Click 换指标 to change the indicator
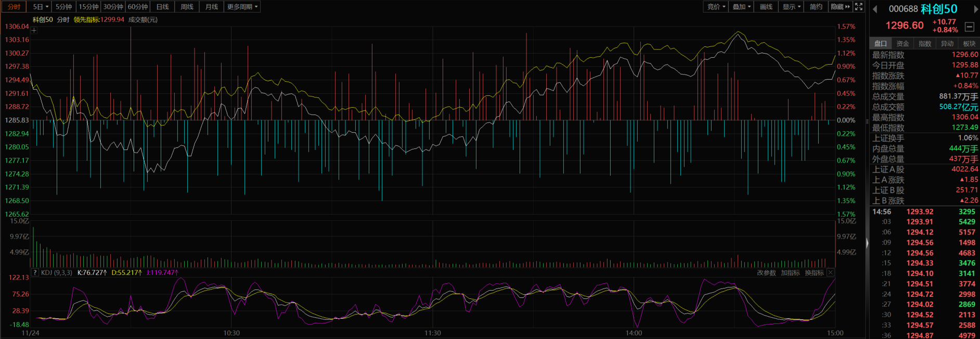Viewport: 980px width, 339px height. tap(814, 273)
